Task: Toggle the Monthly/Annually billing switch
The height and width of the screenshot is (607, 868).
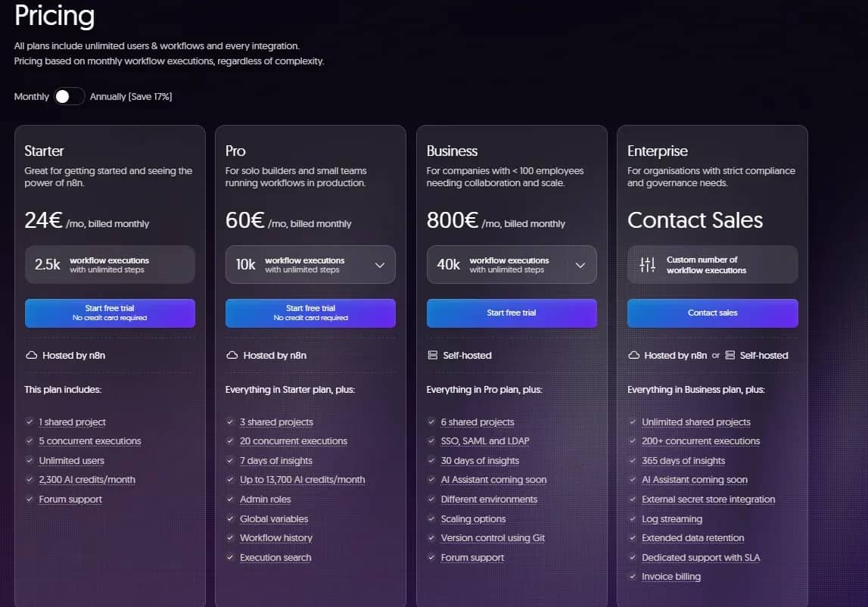Action: coord(69,96)
